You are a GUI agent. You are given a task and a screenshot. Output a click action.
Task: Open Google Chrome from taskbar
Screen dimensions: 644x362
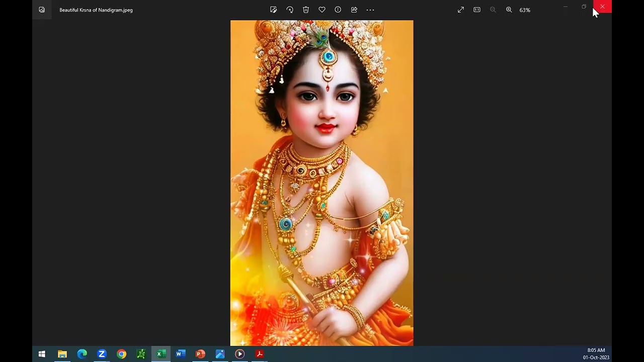pyautogui.click(x=121, y=354)
